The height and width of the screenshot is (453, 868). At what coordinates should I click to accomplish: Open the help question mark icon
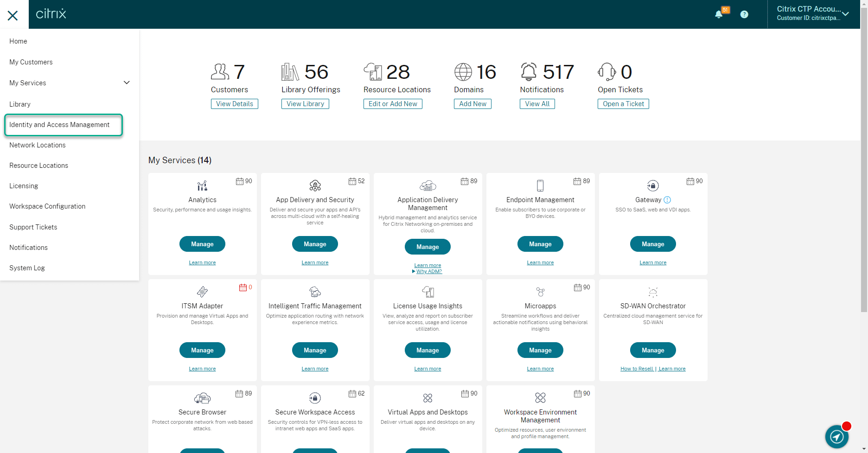tap(744, 14)
